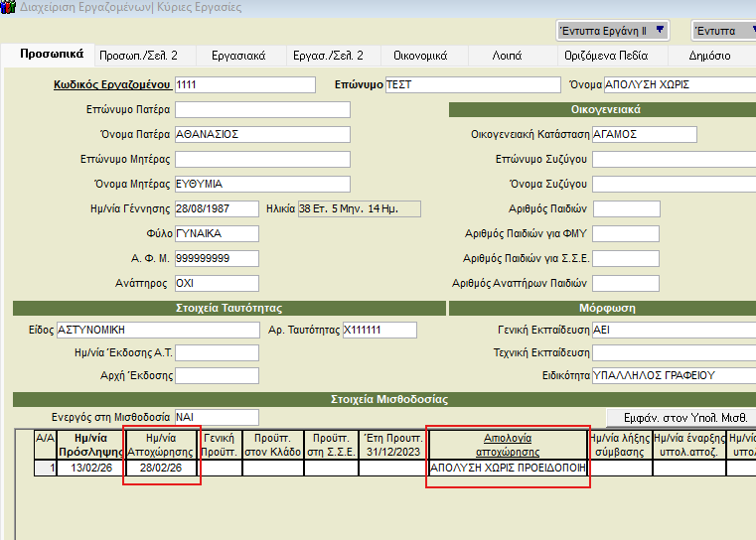
Task: Expand the 'Έντυπα' dropdown menu
Action: point(722,30)
